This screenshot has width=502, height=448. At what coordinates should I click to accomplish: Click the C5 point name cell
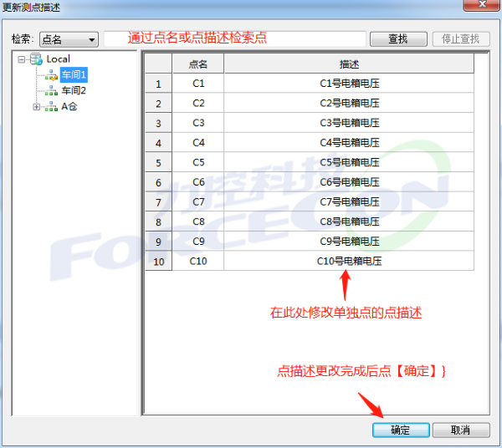(197, 162)
